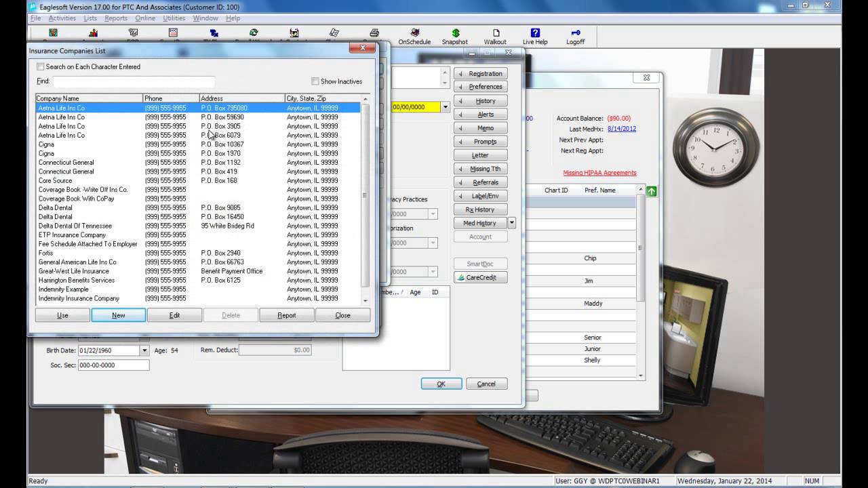Open the Birth Date dropdown arrow
The height and width of the screenshot is (488, 868).
pos(144,350)
